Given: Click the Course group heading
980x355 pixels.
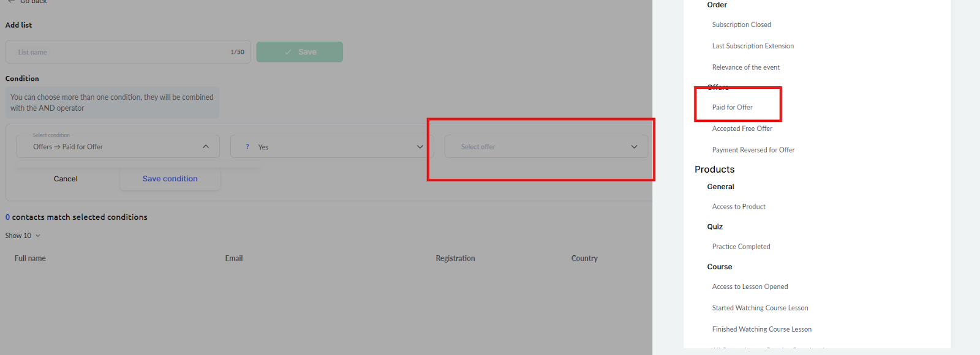Looking at the screenshot, I should click(x=720, y=267).
